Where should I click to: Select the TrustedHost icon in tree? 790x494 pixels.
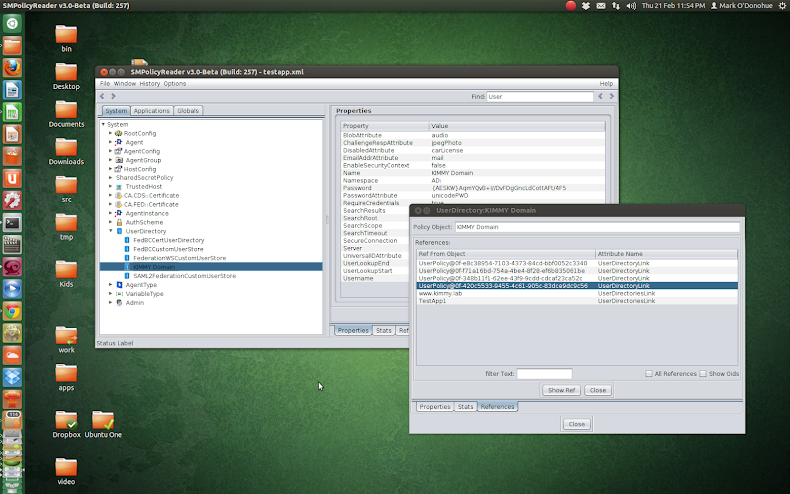[x=119, y=186]
